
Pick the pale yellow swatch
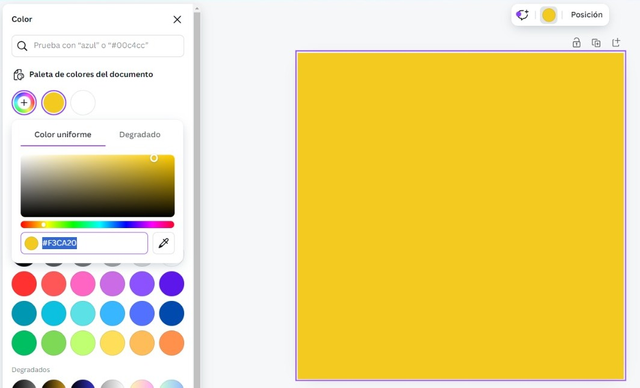(x=113, y=343)
